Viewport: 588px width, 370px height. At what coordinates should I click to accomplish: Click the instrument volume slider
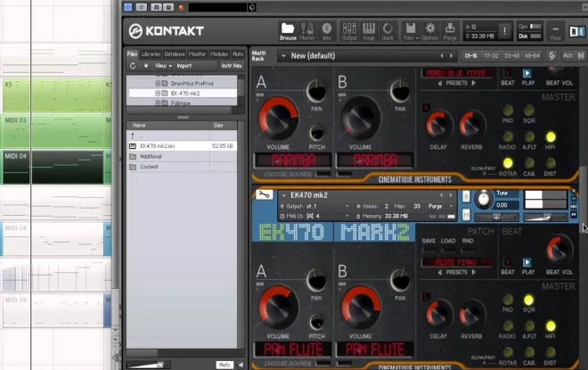click(x=545, y=217)
